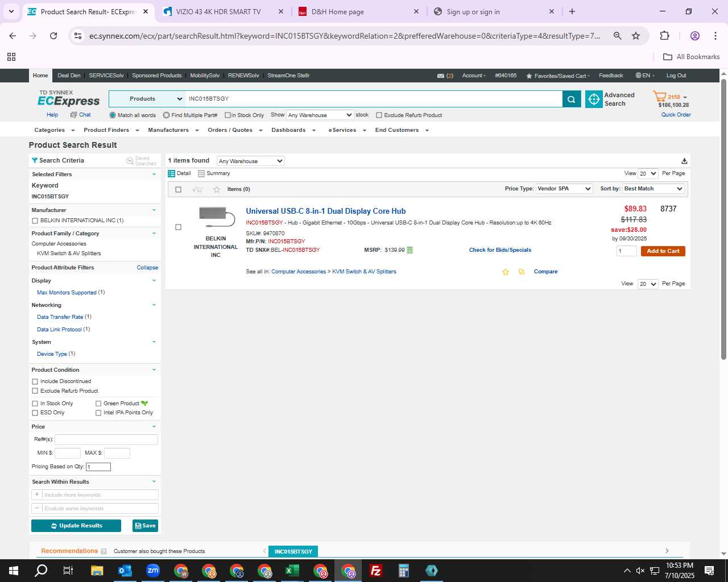Open Excel from the taskbar
The height and width of the screenshot is (582, 728).
click(x=292, y=571)
